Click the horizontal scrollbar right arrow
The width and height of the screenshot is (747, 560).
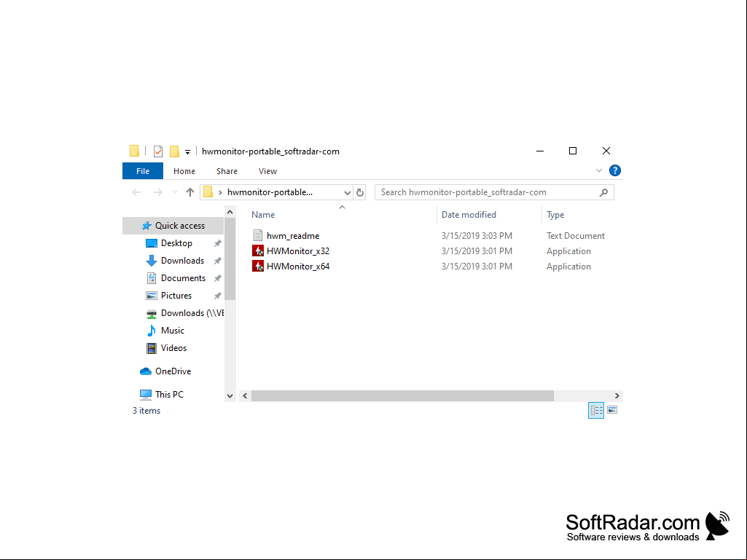(617, 395)
